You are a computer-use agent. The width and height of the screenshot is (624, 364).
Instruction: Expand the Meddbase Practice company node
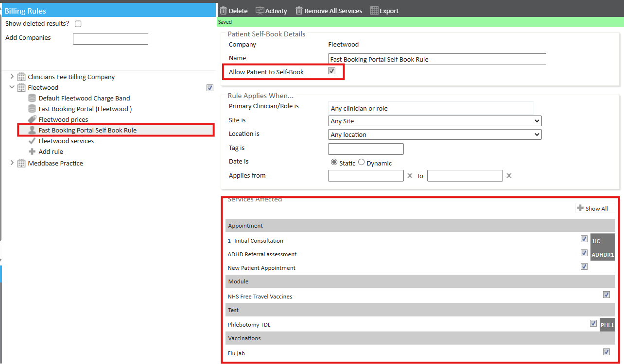(12, 163)
